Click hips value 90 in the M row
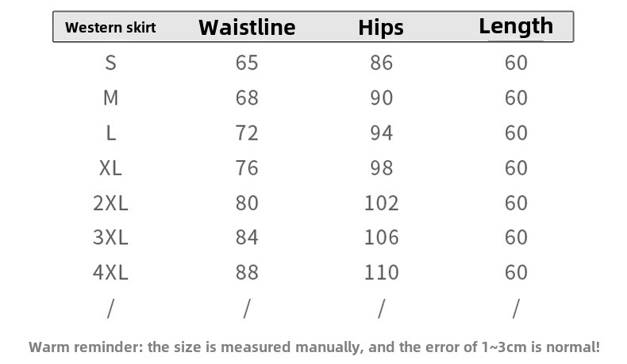The height and width of the screenshot is (364, 627). point(381,98)
